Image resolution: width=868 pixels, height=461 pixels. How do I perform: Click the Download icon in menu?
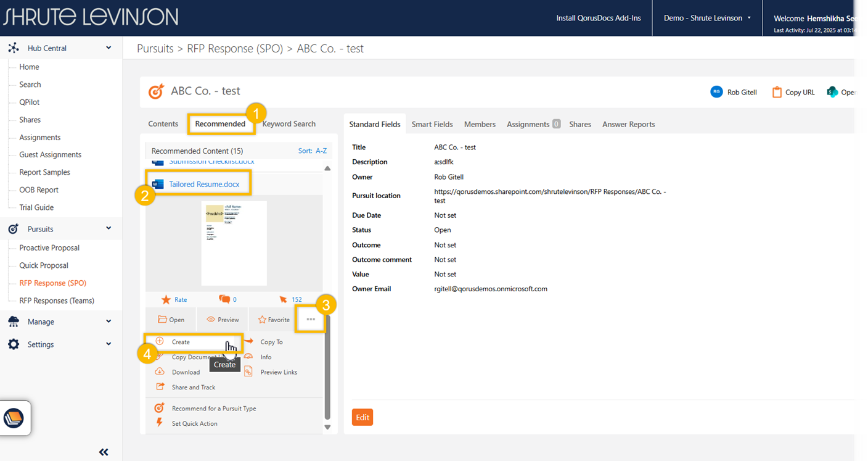click(x=160, y=372)
